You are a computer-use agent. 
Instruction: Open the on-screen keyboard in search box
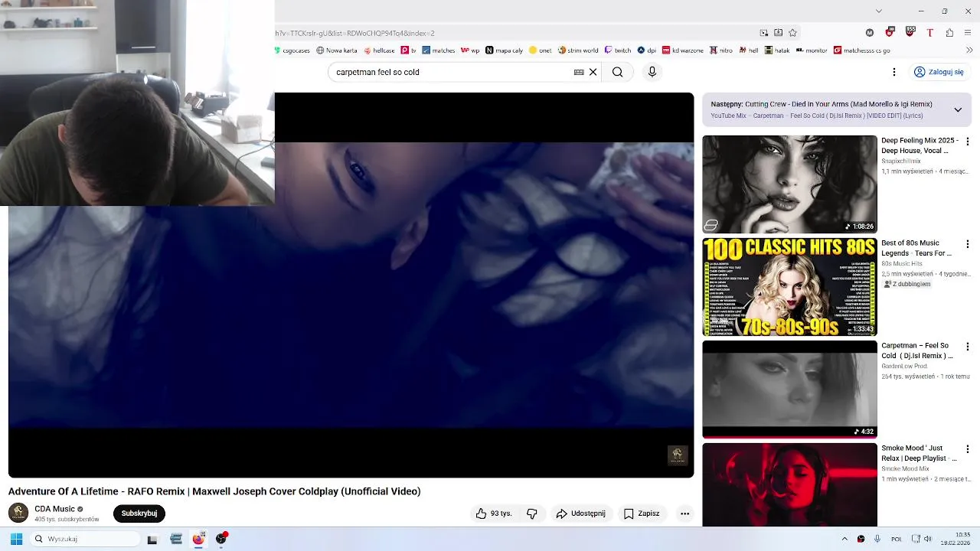pyautogui.click(x=579, y=72)
